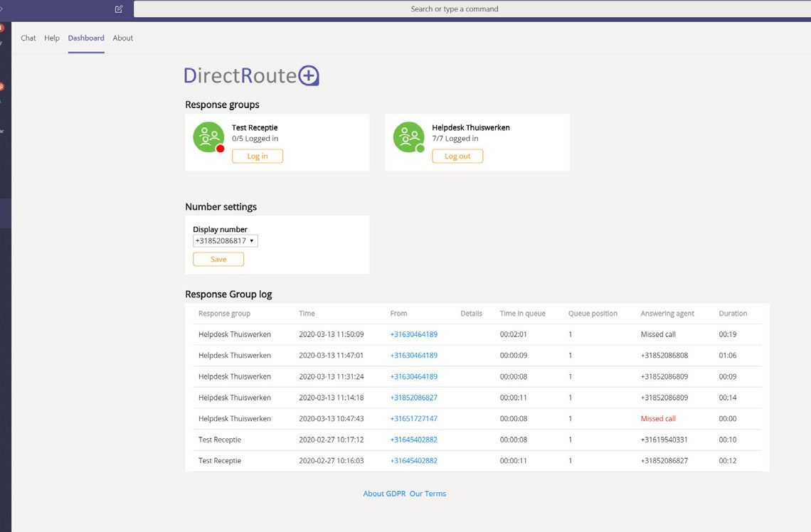Click the search or command box

(472, 9)
